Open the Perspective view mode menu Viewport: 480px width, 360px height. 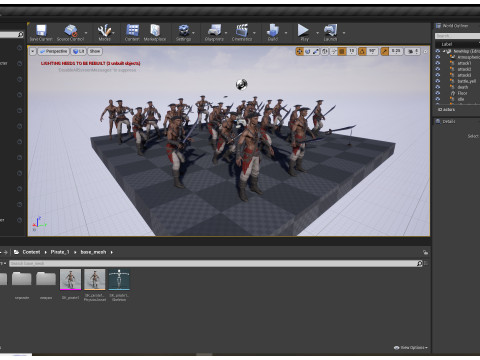[x=53, y=51]
